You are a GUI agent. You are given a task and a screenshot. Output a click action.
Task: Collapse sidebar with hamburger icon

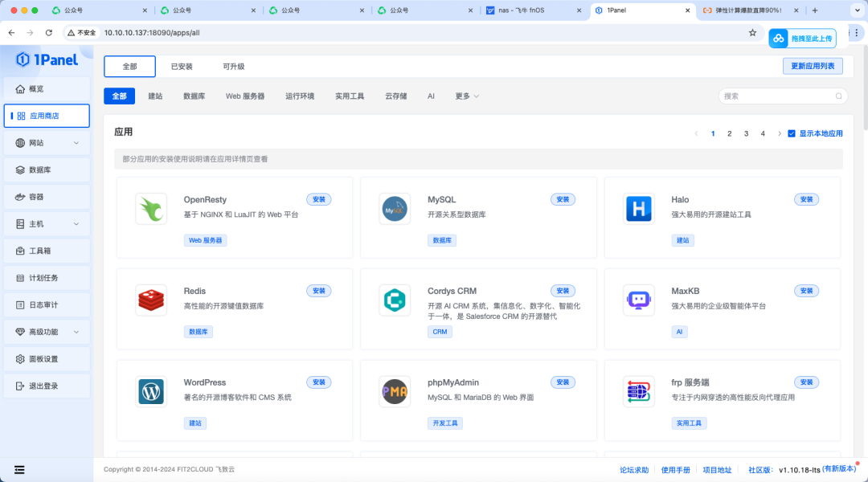pos(19,470)
